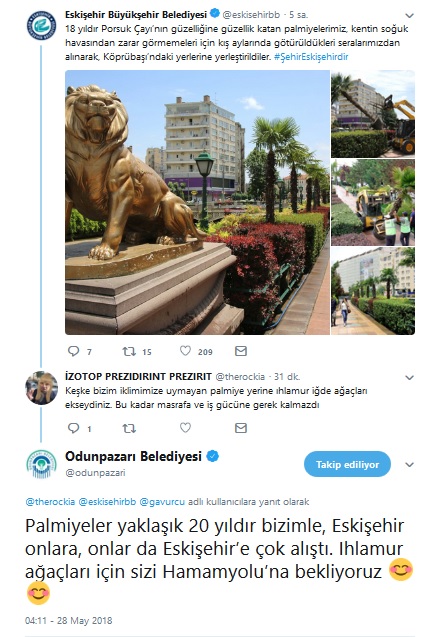View the excavator lifting palm tree photo
Viewport: 437px width, 637px height.
[x=373, y=114]
